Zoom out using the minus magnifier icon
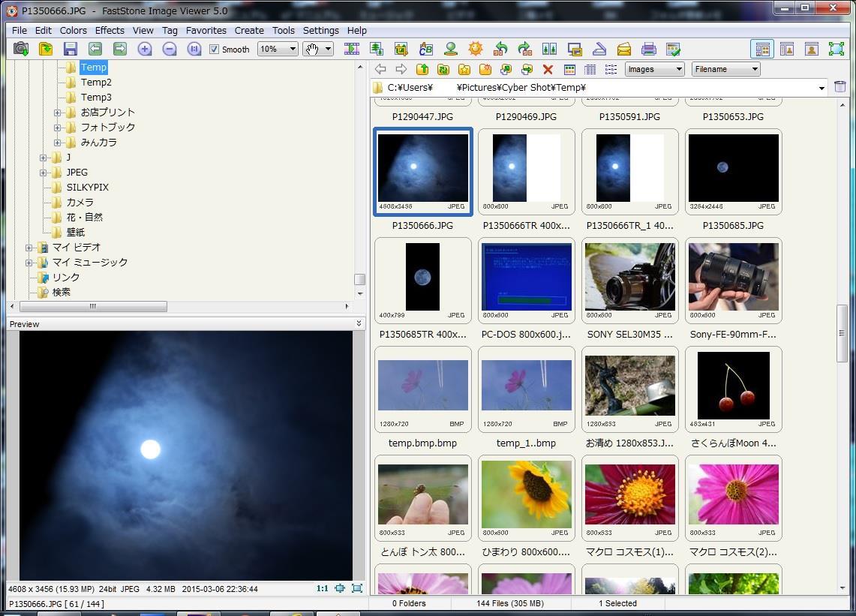 (x=170, y=50)
